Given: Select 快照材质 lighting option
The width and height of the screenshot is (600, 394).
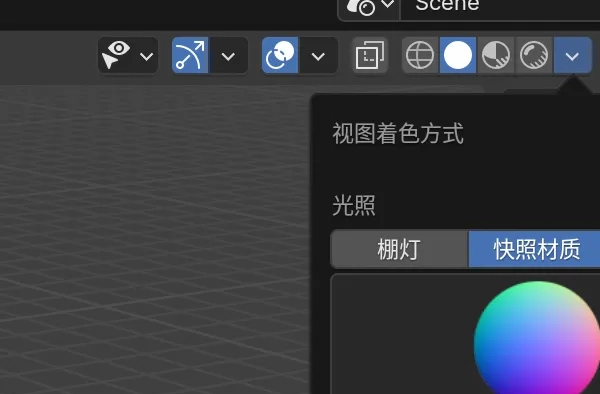Looking at the screenshot, I should coord(535,249).
